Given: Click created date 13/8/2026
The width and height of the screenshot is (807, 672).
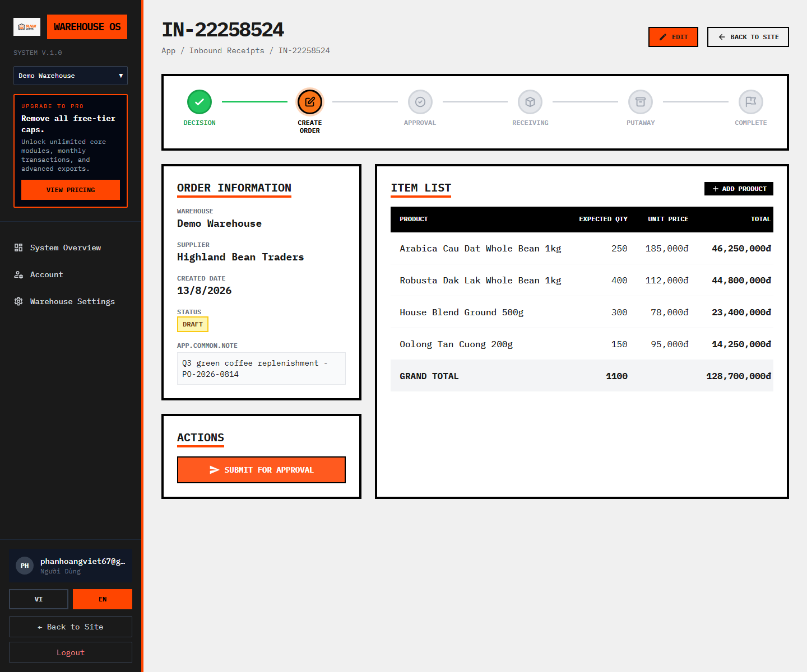Looking at the screenshot, I should (x=205, y=291).
